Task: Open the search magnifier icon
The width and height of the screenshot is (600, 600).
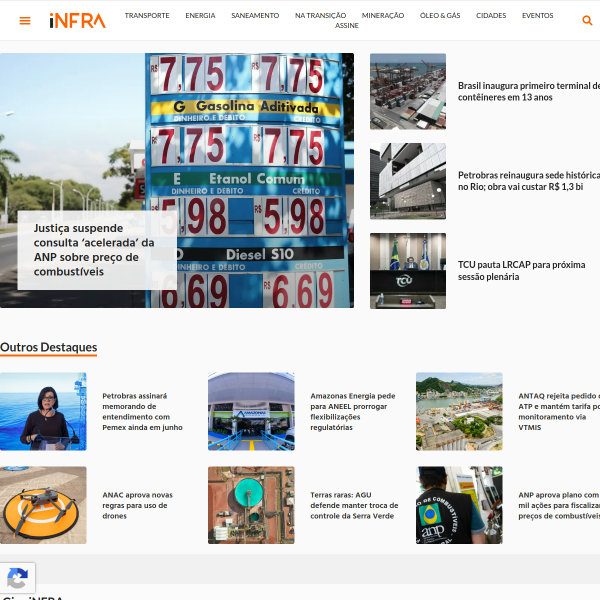Action: 587,20
